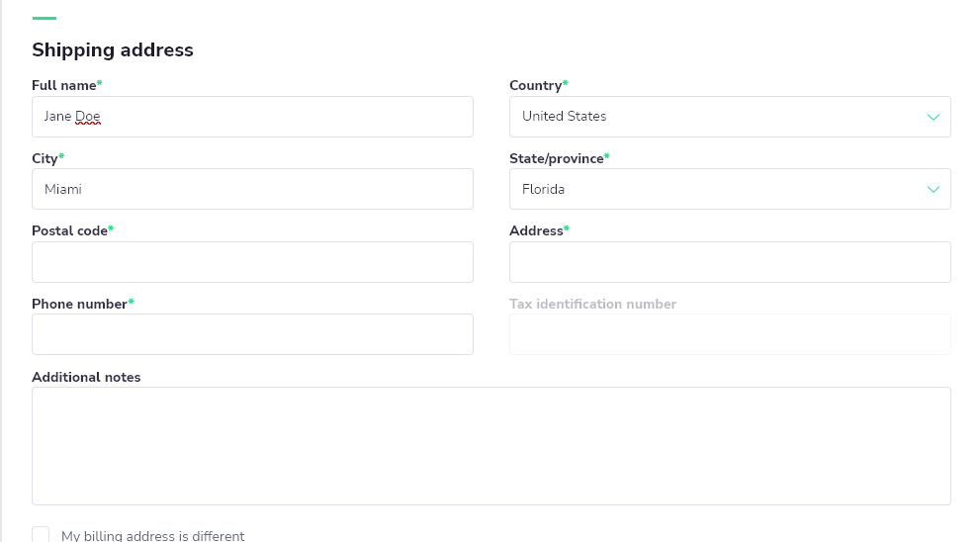This screenshot has width=980, height=542.
Task: Focus the Phone number input box
Action: click(x=252, y=334)
